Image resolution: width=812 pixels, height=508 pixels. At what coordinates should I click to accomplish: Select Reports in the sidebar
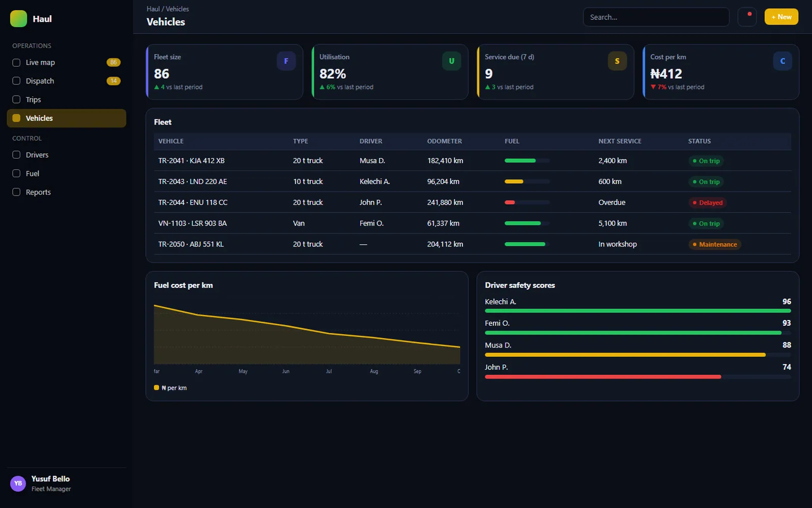[66, 192]
